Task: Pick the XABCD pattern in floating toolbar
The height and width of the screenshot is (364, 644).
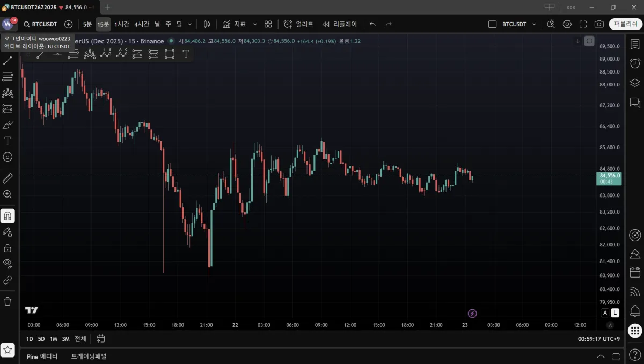Action: pyautogui.click(x=90, y=54)
